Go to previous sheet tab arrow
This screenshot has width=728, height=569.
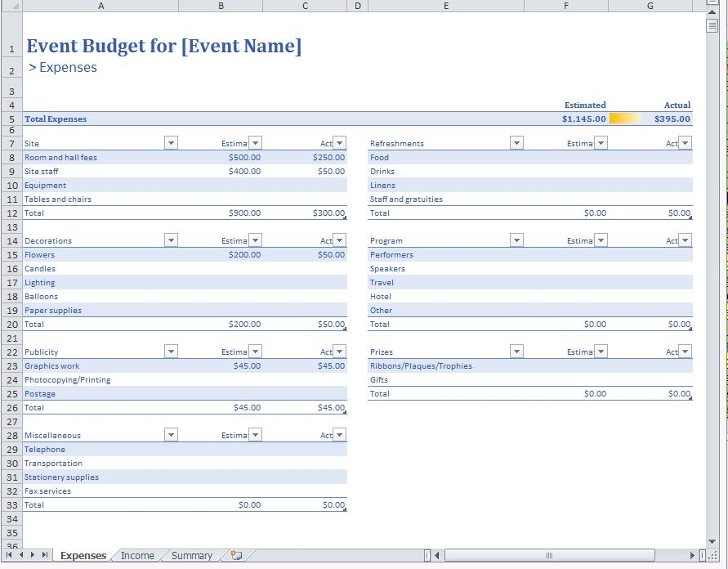pos(21,554)
